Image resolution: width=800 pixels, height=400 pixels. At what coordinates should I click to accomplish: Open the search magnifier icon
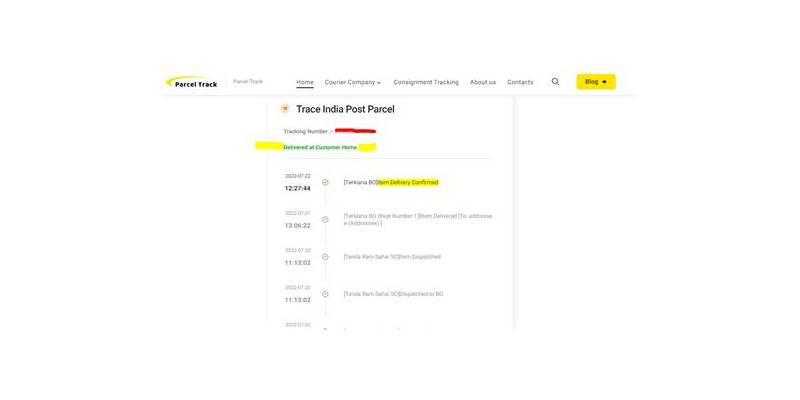pos(555,82)
